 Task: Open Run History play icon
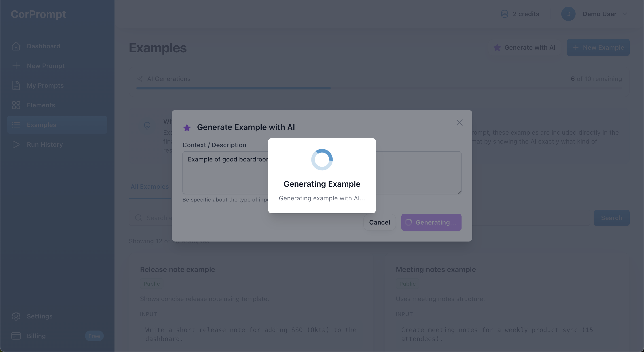point(16,144)
